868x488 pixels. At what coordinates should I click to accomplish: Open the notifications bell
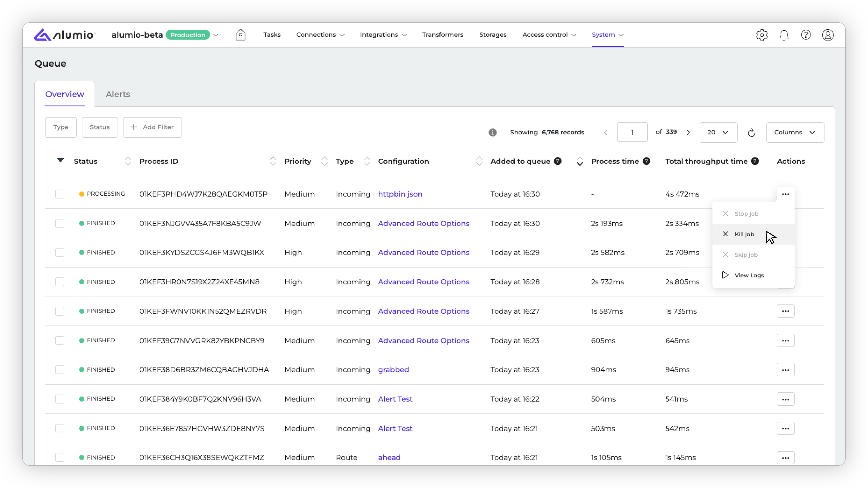(784, 35)
